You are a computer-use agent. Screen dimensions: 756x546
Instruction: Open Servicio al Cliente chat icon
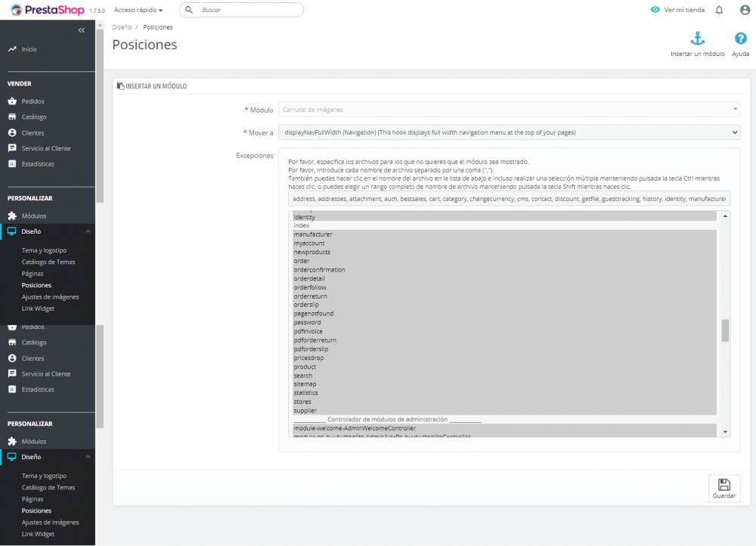11,147
